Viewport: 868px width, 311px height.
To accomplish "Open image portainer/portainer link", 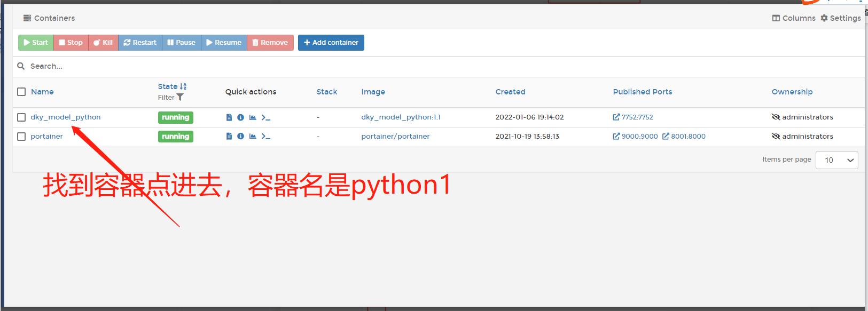I will pos(395,137).
